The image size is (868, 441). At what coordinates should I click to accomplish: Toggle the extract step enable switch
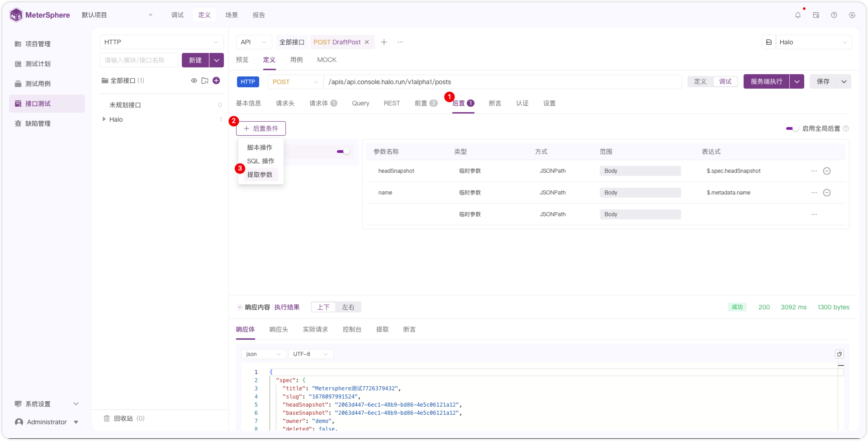(343, 152)
